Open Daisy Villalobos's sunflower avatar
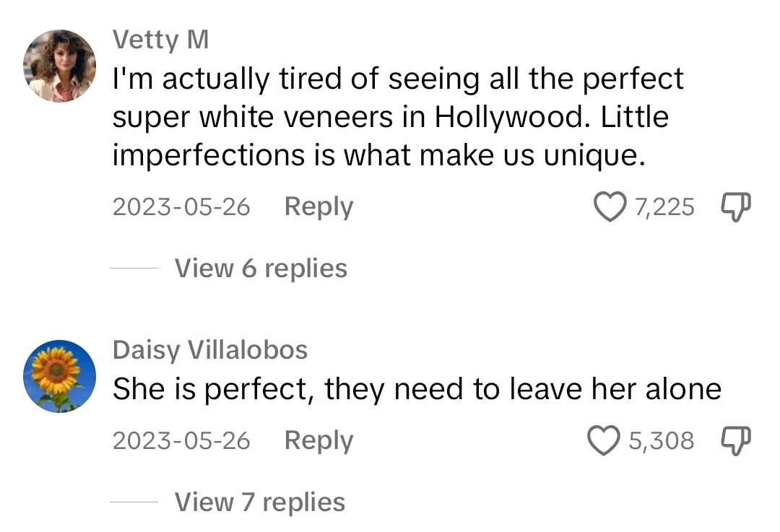The image size is (780, 532). tap(59, 376)
